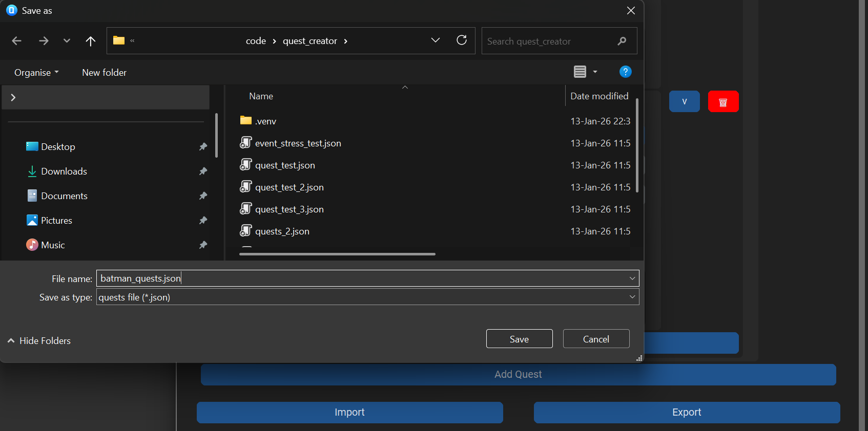This screenshot has width=868, height=431.
Task: Change the view layout icon
Action: (580, 72)
